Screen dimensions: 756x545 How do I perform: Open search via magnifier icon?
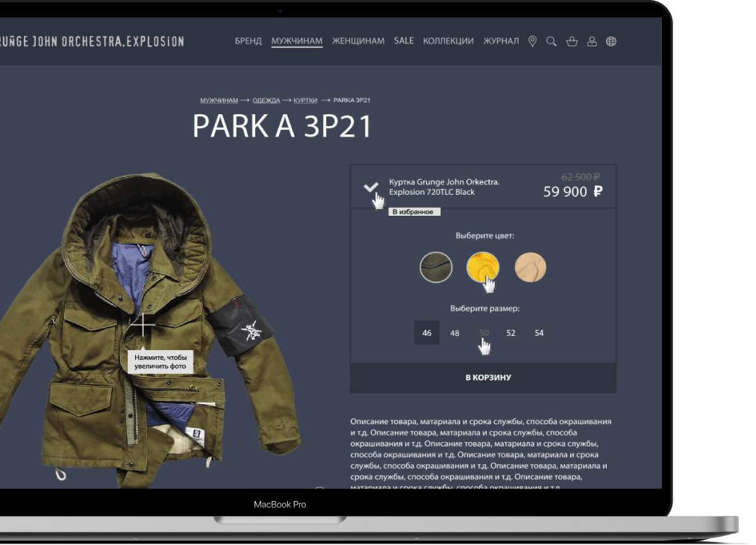pyautogui.click(x=552, y=42)
